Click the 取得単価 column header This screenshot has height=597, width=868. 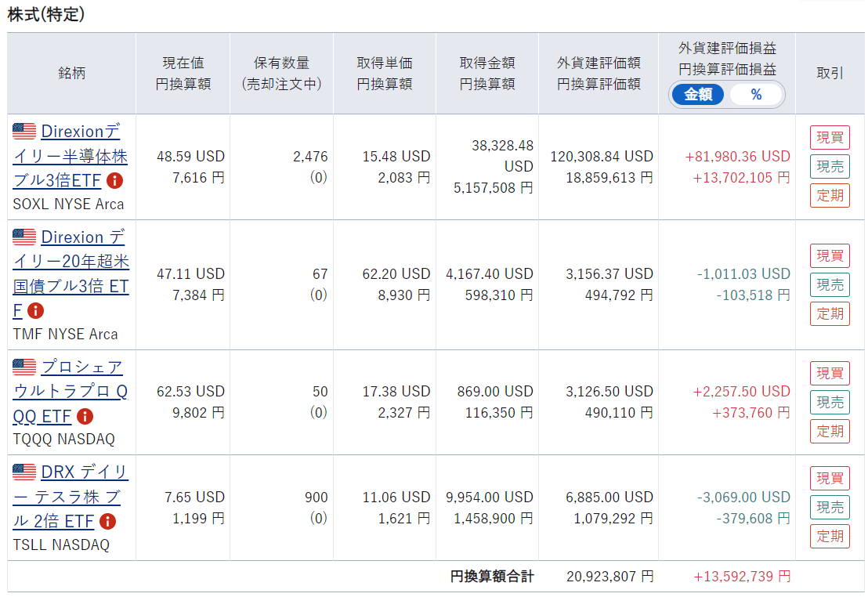coord(385,73)
